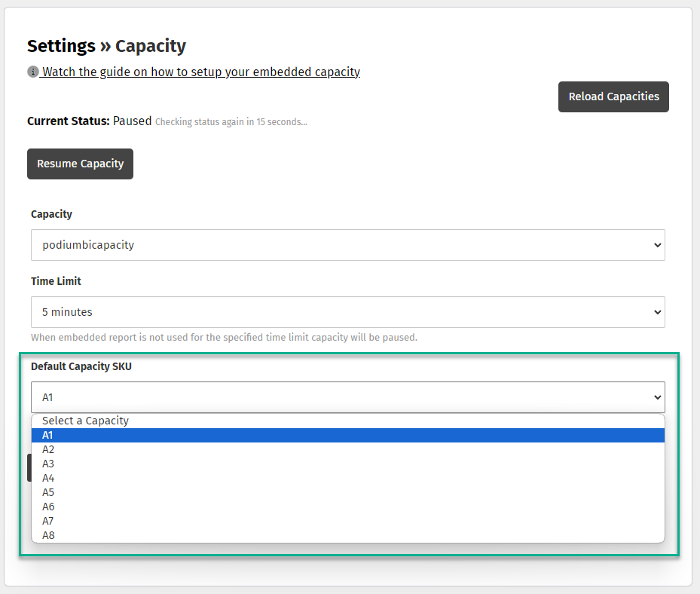This screenshot has width=700, height=594.
Task: Open the embedded capacity setup guide link
Action: tap(200, 72)
